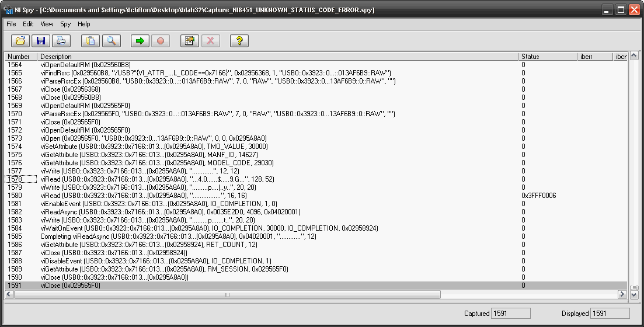The height and width of the screenshot is (327, 644).
Task: Select row 1578 viRead
Action: point(316,179)
